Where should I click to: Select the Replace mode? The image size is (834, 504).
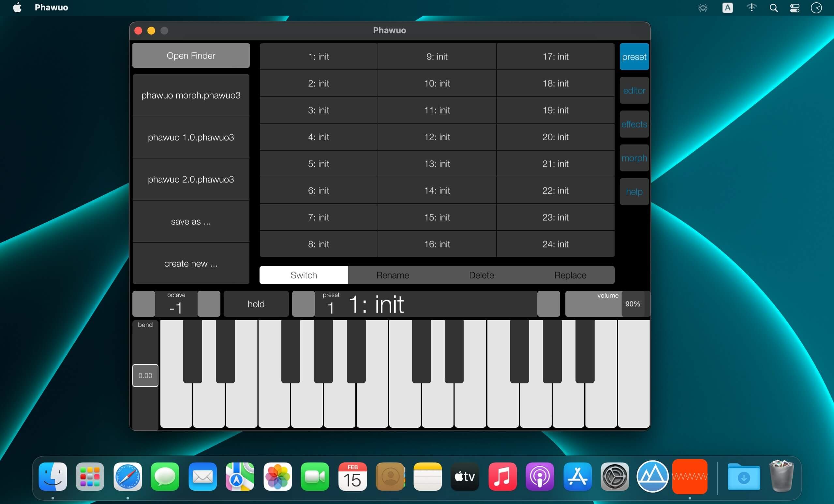point(570,275)
